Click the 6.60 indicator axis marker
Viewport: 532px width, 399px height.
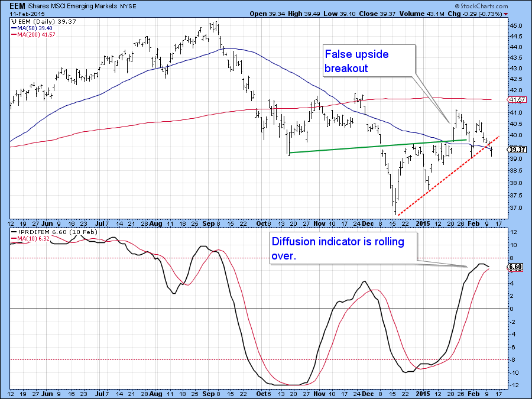pos(515,267)
